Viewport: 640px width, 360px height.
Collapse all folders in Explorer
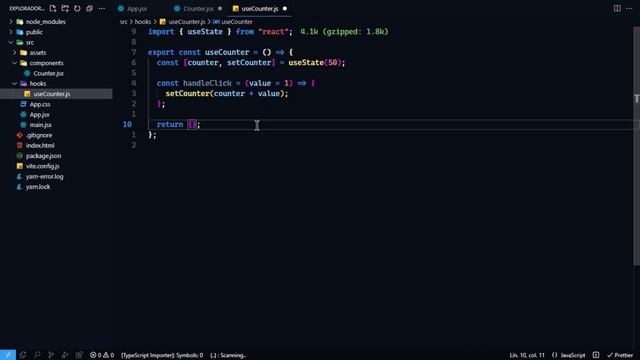(x=89, y=8)
